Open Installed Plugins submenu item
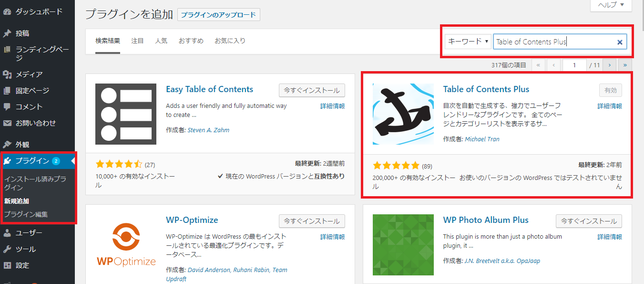644x284 pixels. 35,184
